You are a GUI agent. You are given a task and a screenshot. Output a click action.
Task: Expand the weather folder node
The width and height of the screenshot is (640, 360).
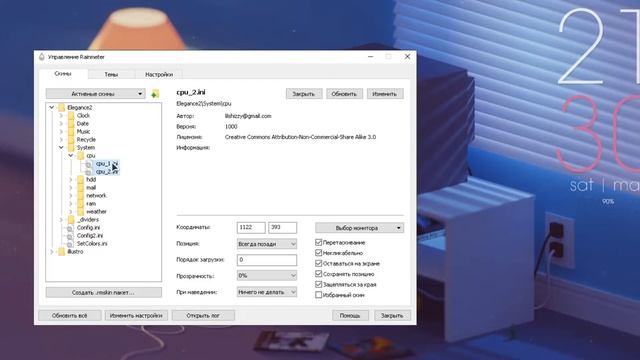point(71,211)
